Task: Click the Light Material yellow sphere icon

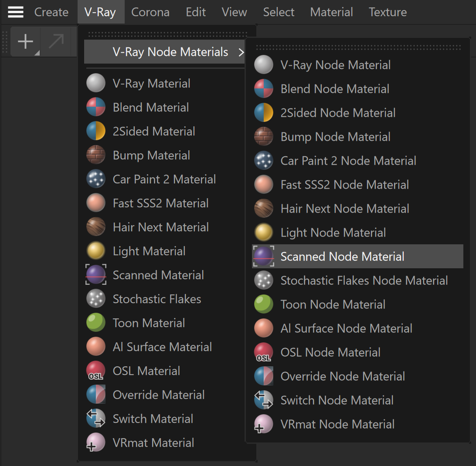Action: [96, 251]
